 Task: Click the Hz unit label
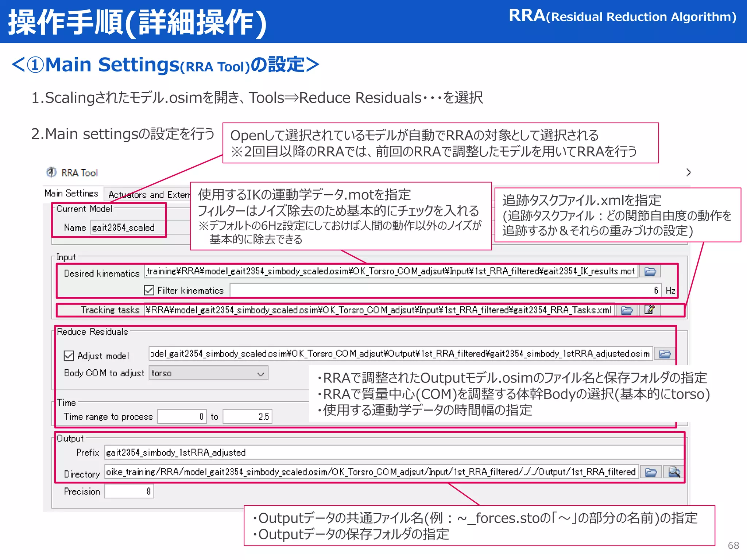pos(670,291)
